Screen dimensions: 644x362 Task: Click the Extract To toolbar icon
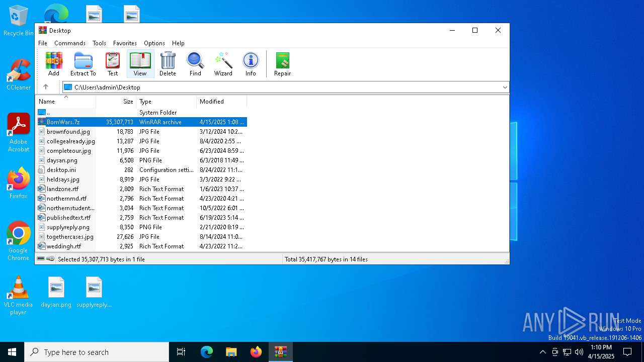point(83,64)
